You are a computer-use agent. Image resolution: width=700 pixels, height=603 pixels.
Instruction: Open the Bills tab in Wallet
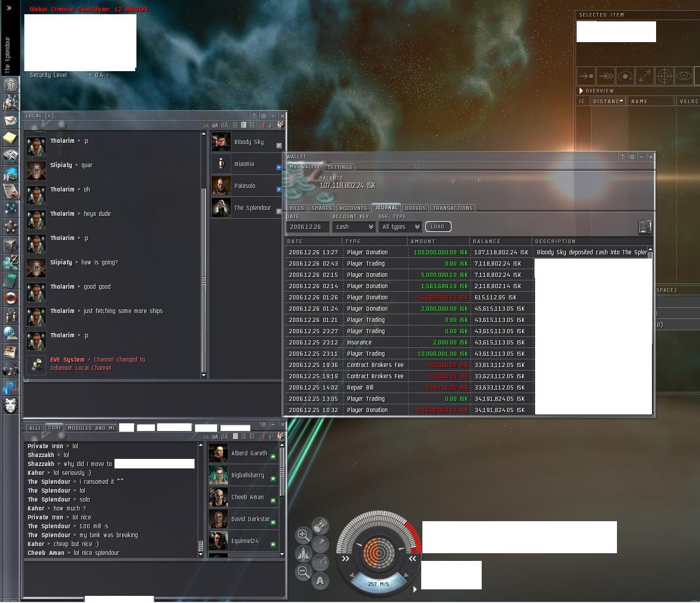coord(297,208)
